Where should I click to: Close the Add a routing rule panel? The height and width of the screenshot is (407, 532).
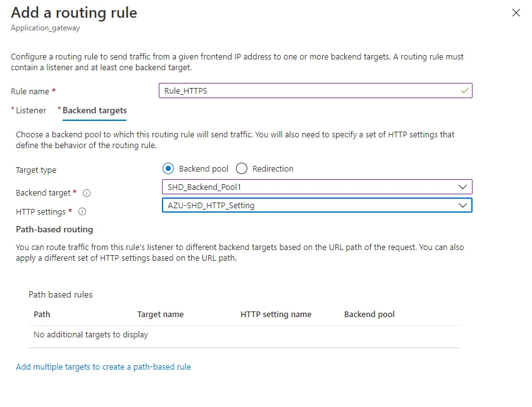(516, 13)
